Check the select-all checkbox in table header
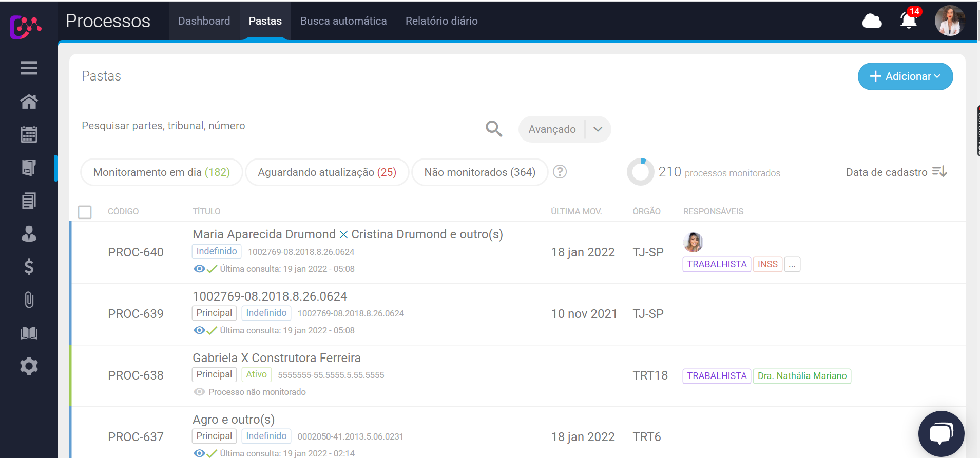Viewport: 980px width, 458px height. click(85, 212)
